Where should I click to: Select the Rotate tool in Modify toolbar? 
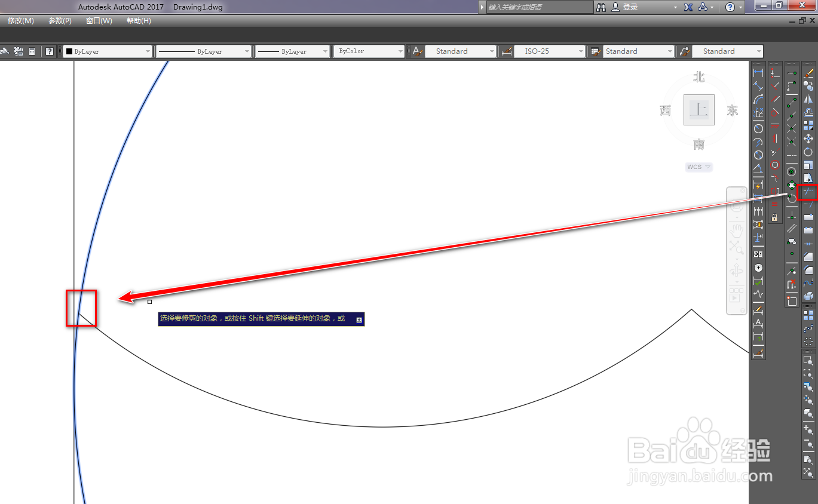point(808,152)
